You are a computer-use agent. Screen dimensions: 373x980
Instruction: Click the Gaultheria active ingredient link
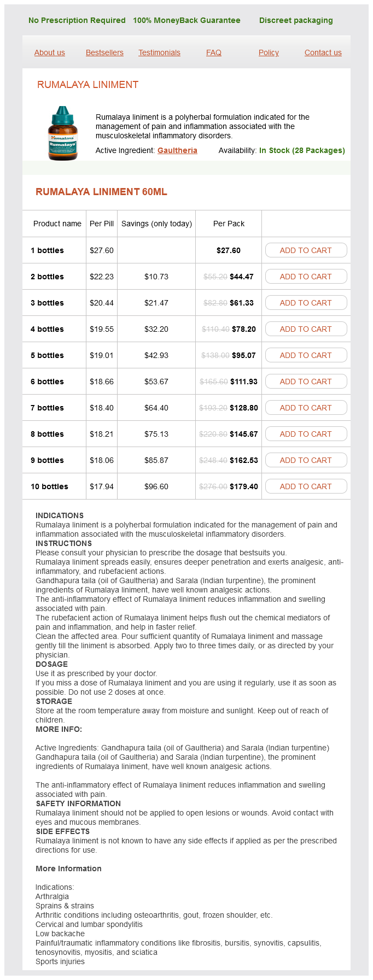pos(177,150)
